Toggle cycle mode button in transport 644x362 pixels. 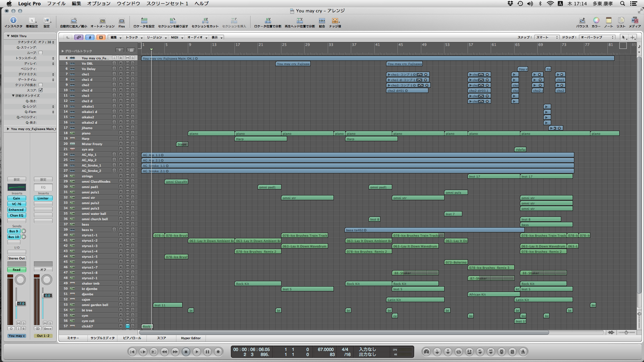click(459, 352)
